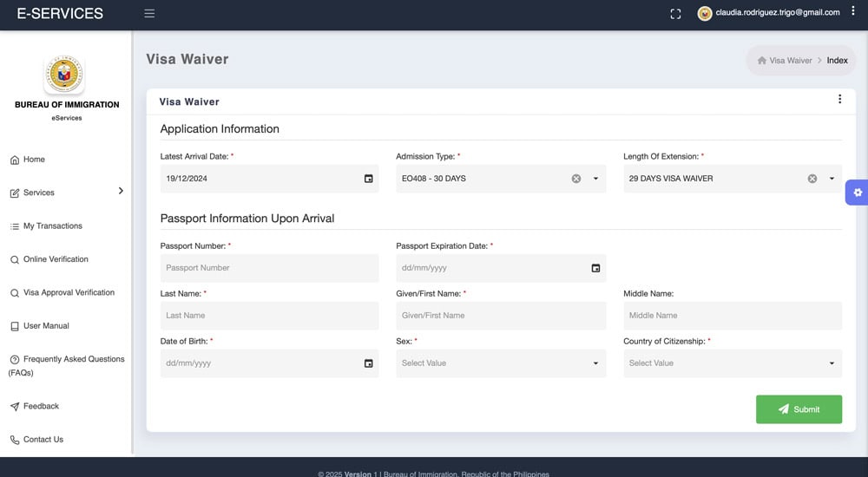868x477 pixels.
Task: Open Date of Birth calendar icon
Action: coord(368,363)
